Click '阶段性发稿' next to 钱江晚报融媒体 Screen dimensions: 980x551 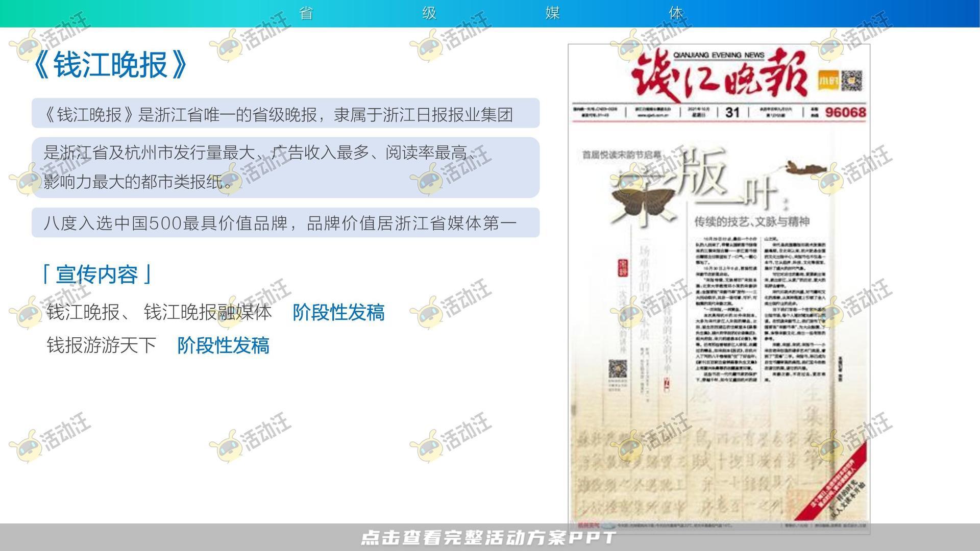338,312
